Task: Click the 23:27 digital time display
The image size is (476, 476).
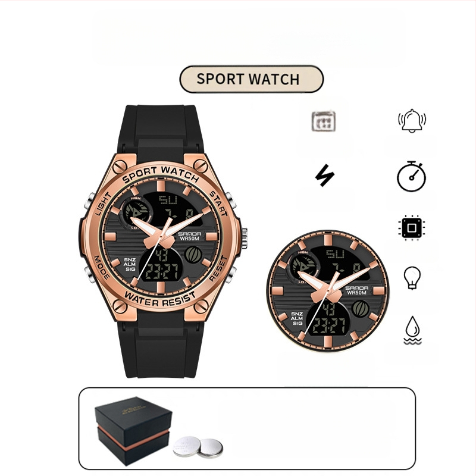Action: click(162, 271)
